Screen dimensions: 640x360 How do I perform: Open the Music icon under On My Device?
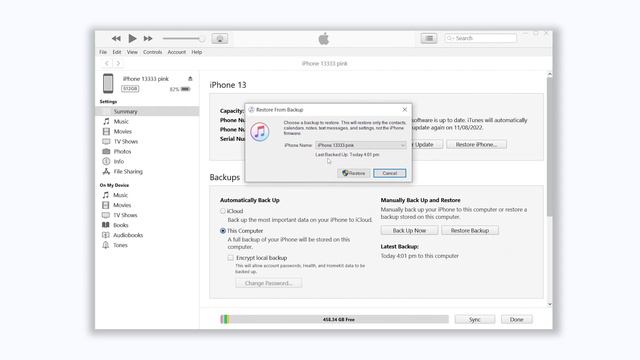pos(106,195)
